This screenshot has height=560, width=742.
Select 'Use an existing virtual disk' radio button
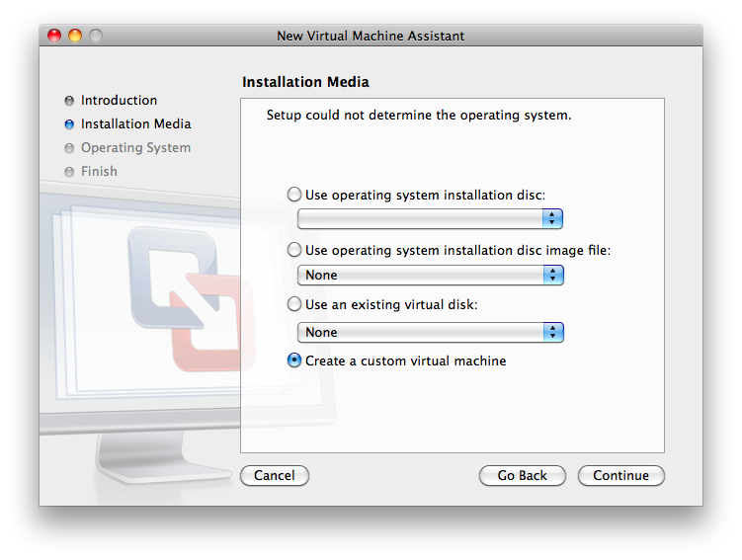coord(294,304)
